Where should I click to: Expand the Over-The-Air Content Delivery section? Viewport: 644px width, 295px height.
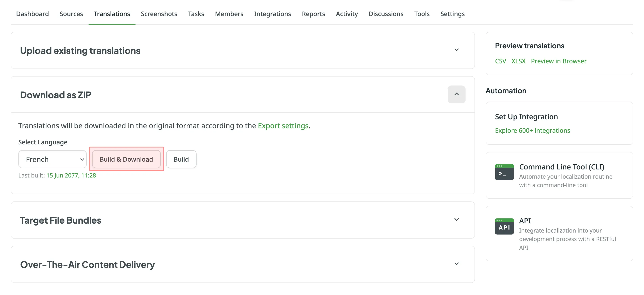456,263
